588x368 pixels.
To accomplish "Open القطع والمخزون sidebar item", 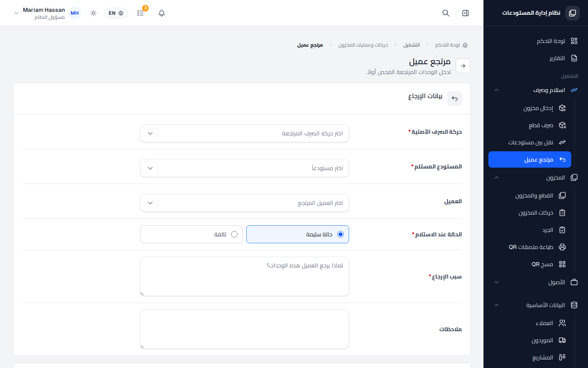I will click(530, 195).
